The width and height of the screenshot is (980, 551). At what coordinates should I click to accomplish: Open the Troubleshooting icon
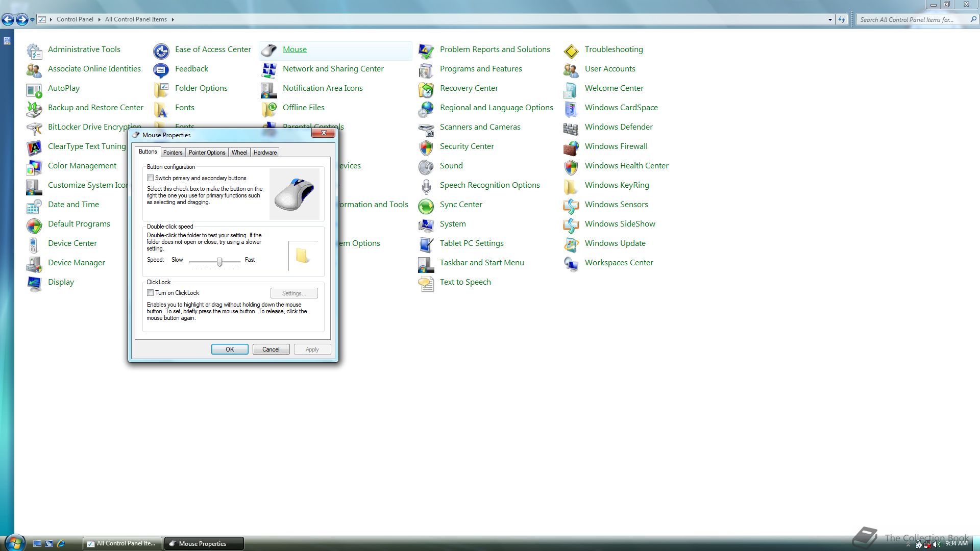pyautogui.click(x=571, y=51)
